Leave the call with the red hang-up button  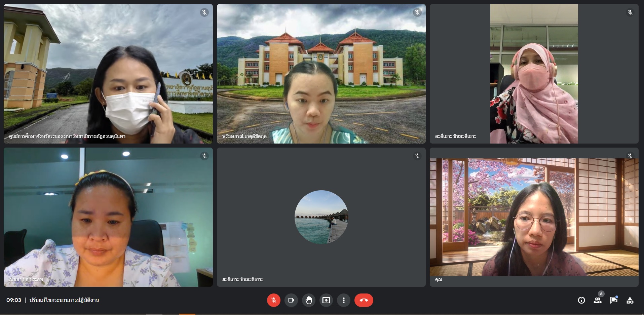pyautogui.click(x=364, y=300)
